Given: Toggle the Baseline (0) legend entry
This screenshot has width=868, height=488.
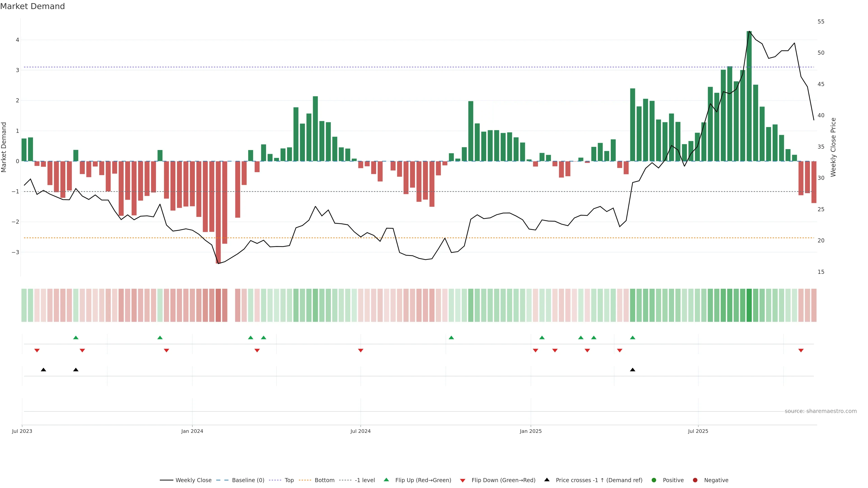Looking at the screenshot, I should [x=248, y=480].
